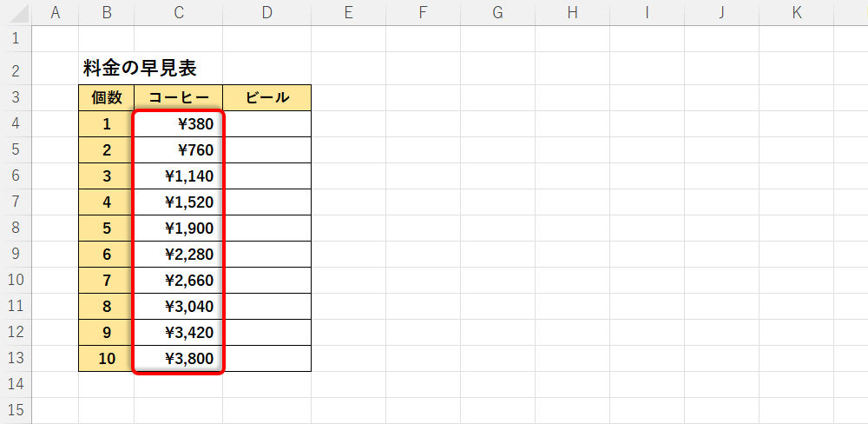Select the ビール header cell
The height and width of the screenshot is (424, 868).
pyautogui.click(x=266, y=97)
